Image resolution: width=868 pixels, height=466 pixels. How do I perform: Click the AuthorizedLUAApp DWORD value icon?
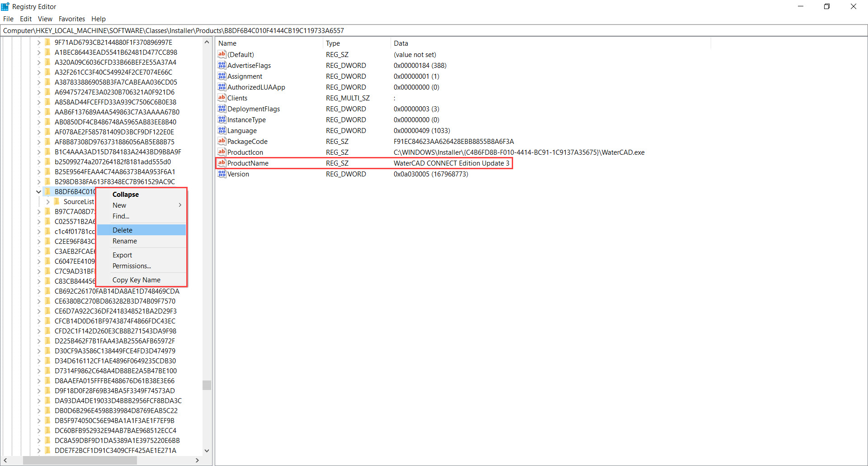point(222,87)
